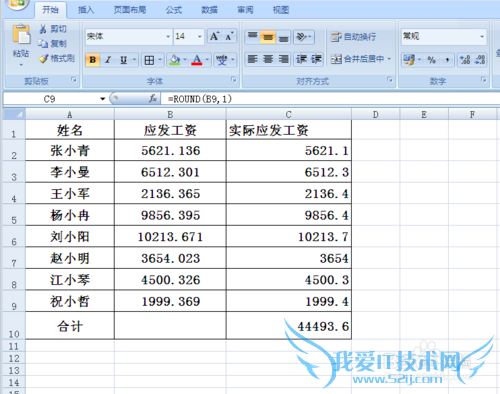The image size is (500, 394).
Task: Decrease font size with the small A button
Action: coord(229,36)
